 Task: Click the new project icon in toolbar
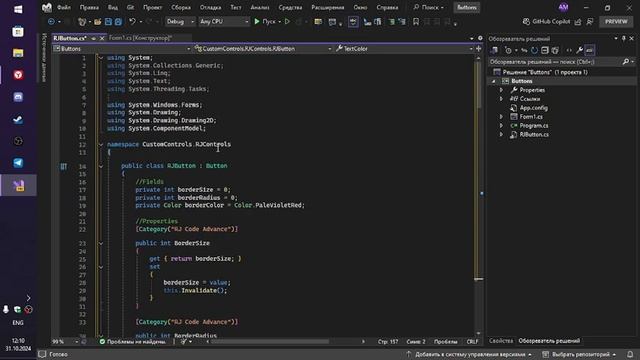pyautogui.click(x=82, y=22)
